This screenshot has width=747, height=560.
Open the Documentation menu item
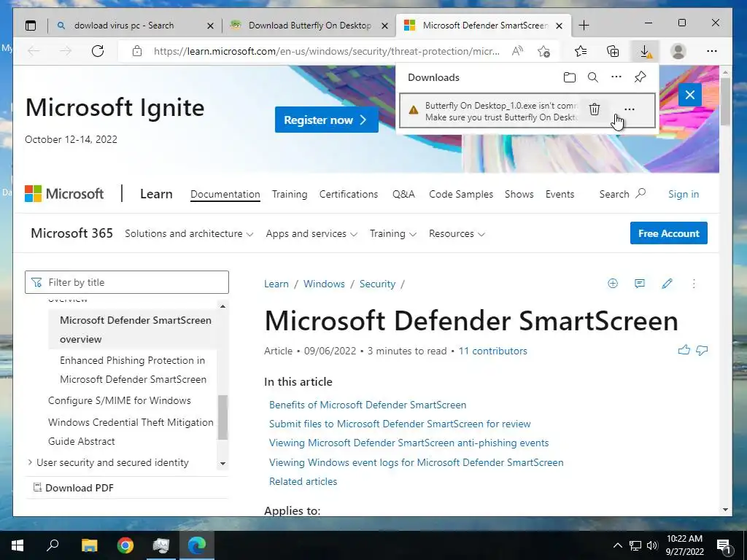(x=225, y=194)
